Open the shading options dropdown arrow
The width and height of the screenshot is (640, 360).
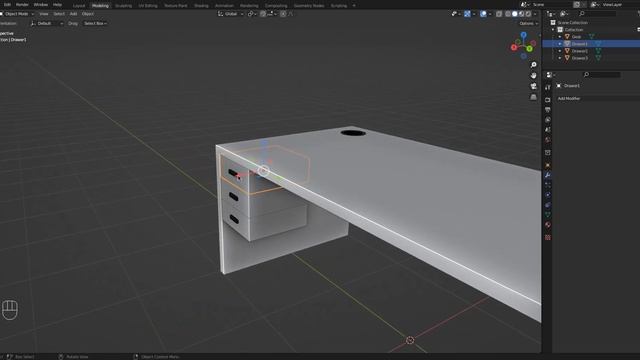pyautogui.click(x=535, y=14)
